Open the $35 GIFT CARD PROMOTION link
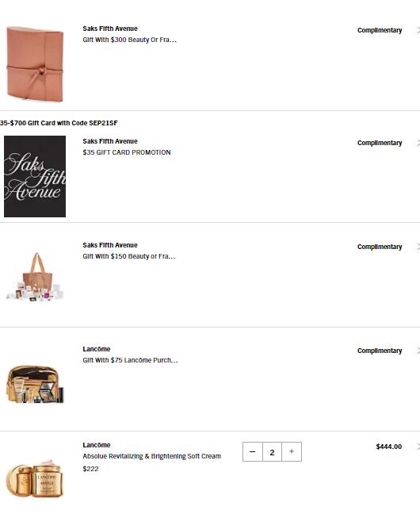420x514 pixels. click(127, 152)
